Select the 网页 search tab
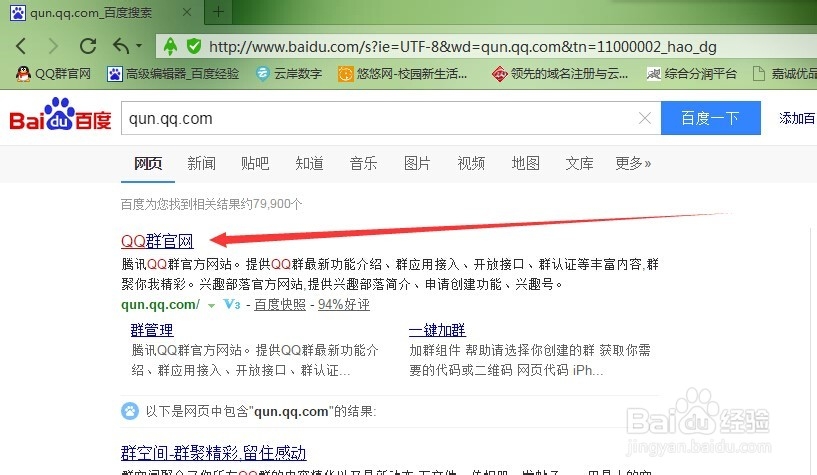Screen dimensions: 817x475 pos(148,164)
